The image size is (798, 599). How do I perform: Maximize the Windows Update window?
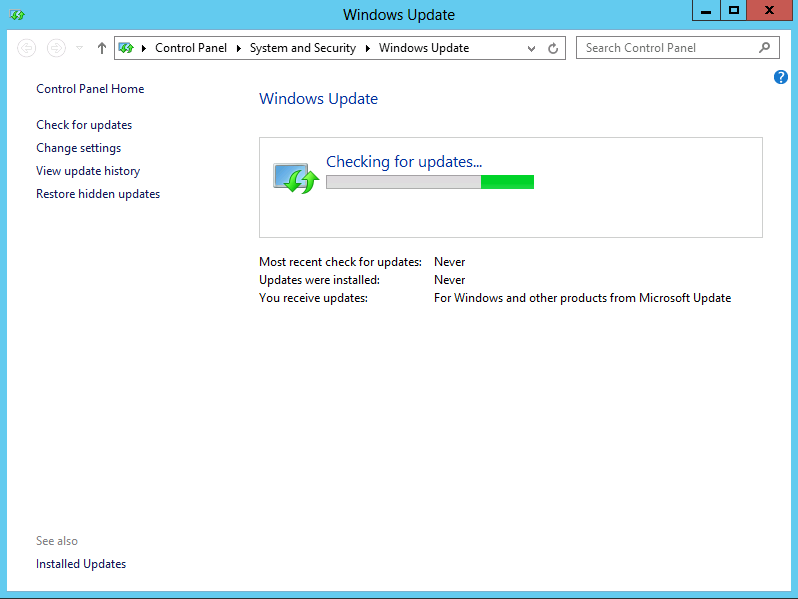pos(733,11)
